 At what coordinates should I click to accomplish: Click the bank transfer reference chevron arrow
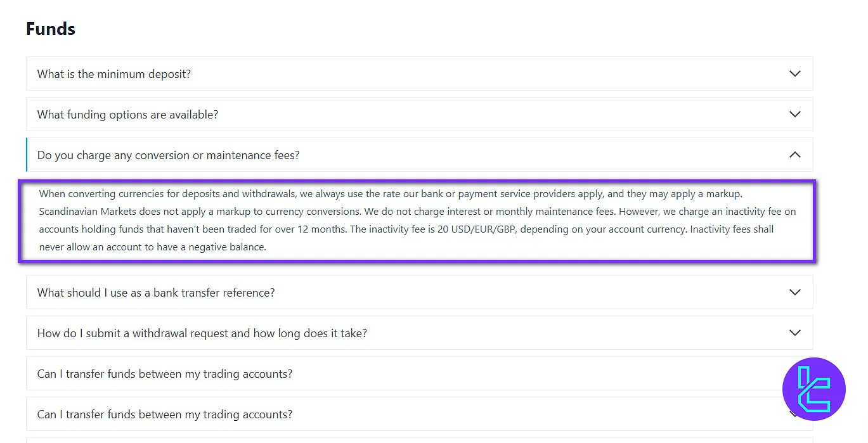[794, 292]
